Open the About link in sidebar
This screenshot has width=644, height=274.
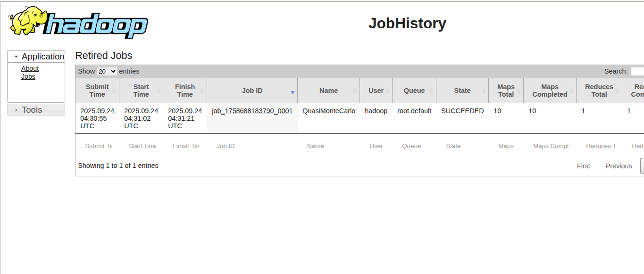(x=30, y=68)
